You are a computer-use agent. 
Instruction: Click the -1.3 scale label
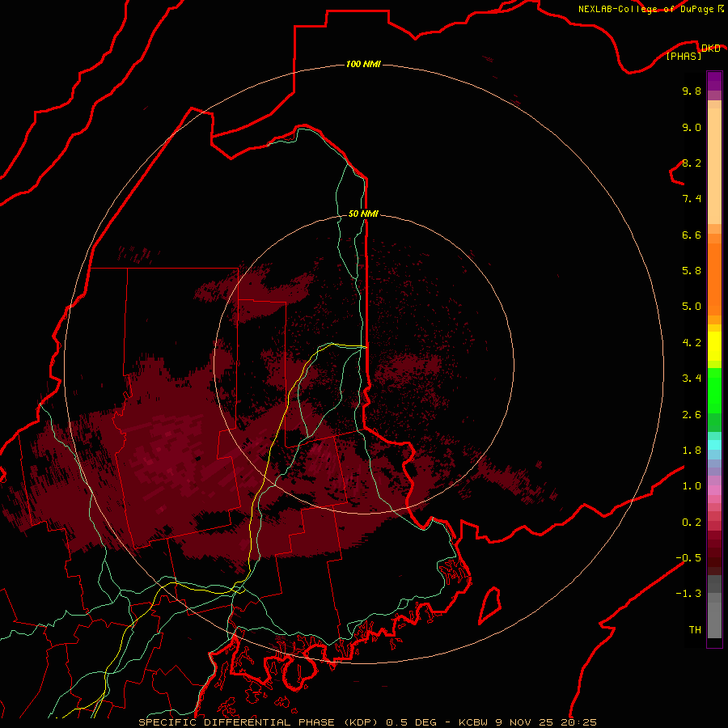point(688,594)
